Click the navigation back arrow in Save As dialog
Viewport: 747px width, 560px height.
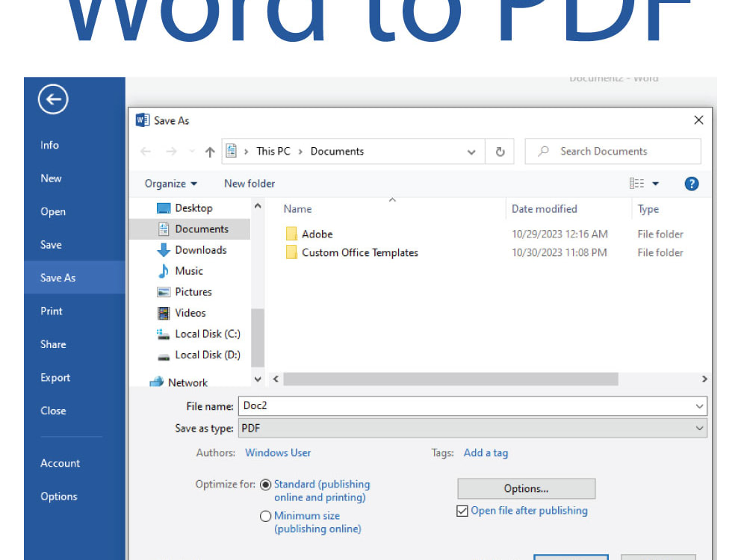point(146,152)
